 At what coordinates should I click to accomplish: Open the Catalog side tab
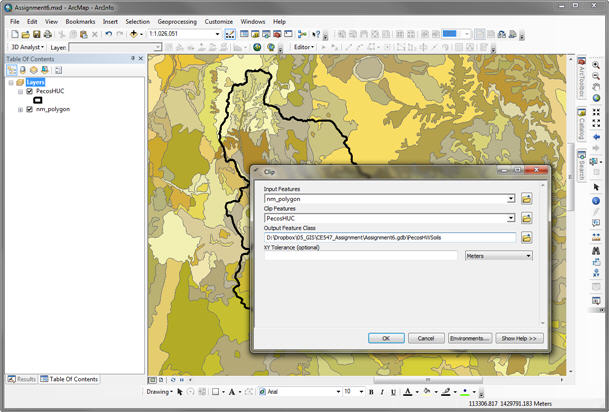click(581, 124)
